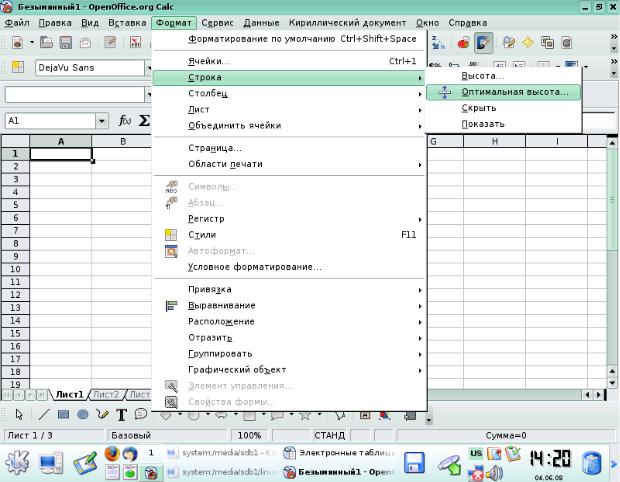Viewport: 620px width, 482px height.
Task: Open the Вставка menu in the menu bar
Action: coord(127,23)
